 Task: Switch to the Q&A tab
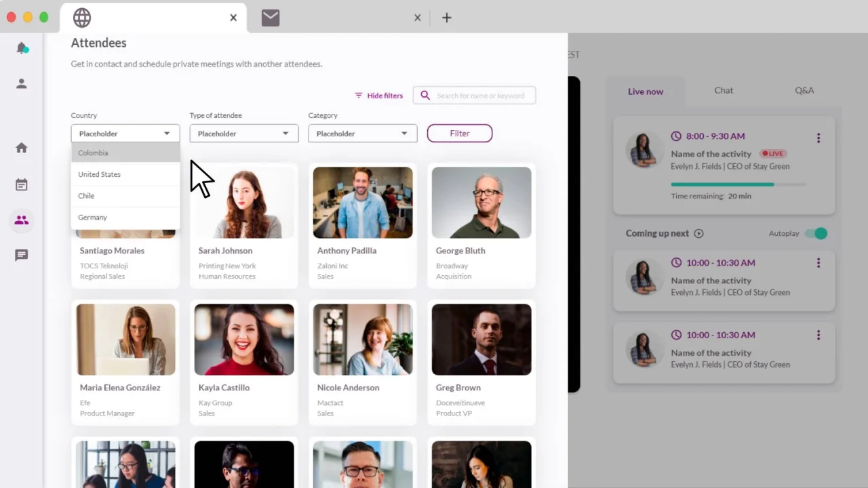tap(804, 90)
